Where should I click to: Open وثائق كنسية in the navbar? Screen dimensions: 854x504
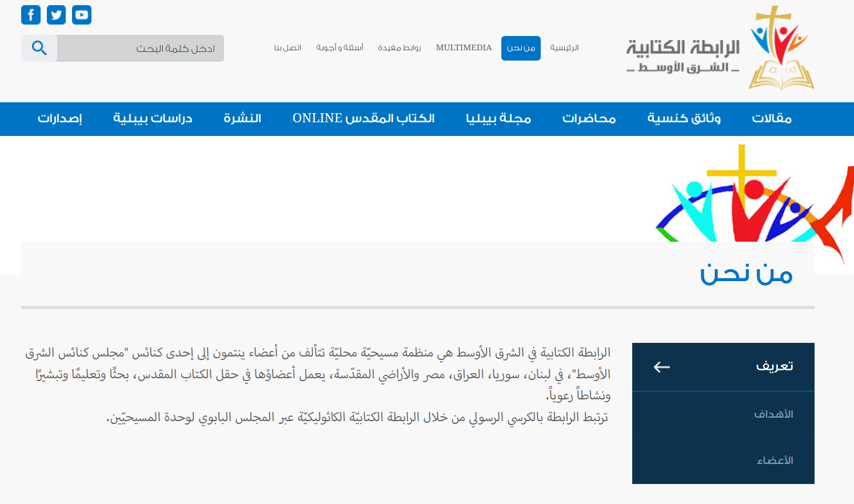coord(684,118)
